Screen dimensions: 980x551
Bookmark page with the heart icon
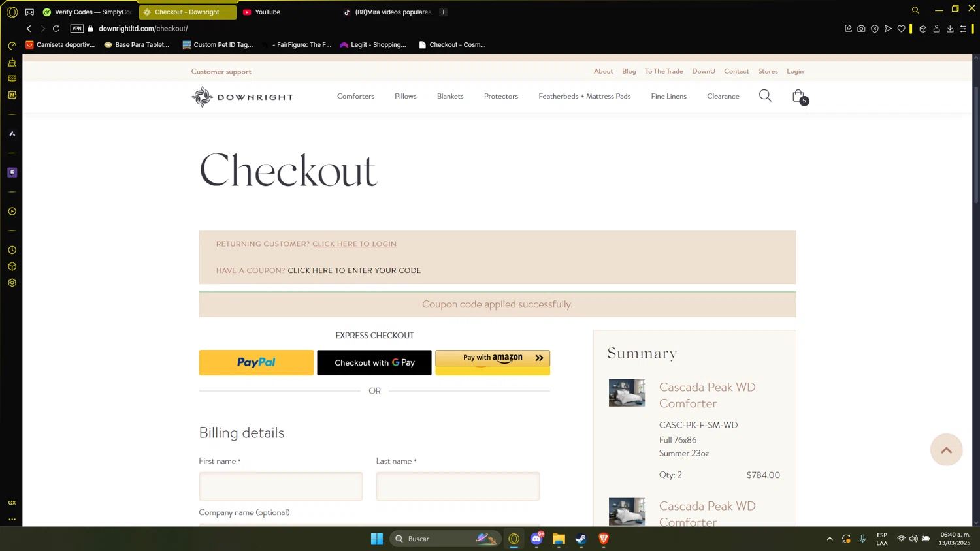coord(902,29)
